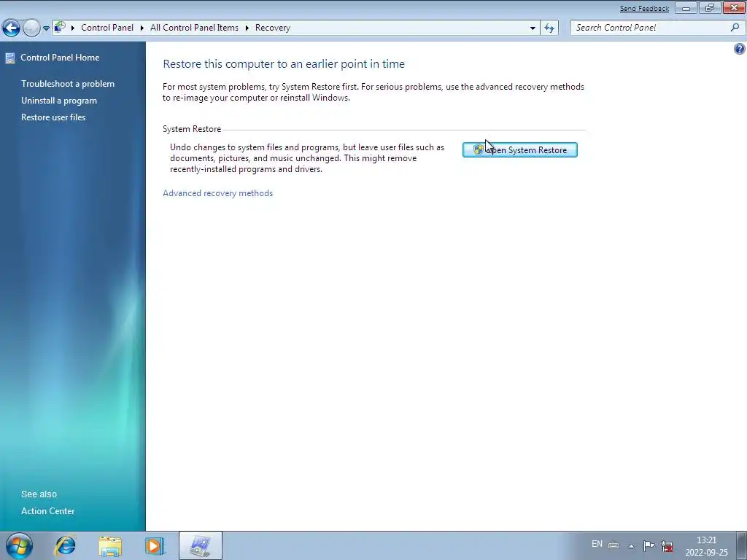Launch Windows Media Player from taskbar
747x560 pixels.
click(155, 545)
